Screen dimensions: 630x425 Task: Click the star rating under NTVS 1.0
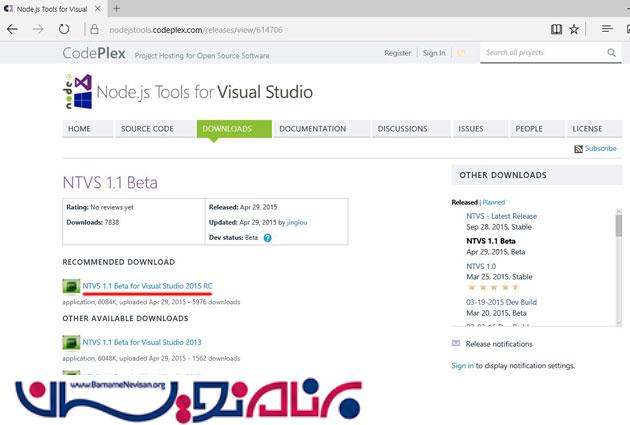[493, 288]
